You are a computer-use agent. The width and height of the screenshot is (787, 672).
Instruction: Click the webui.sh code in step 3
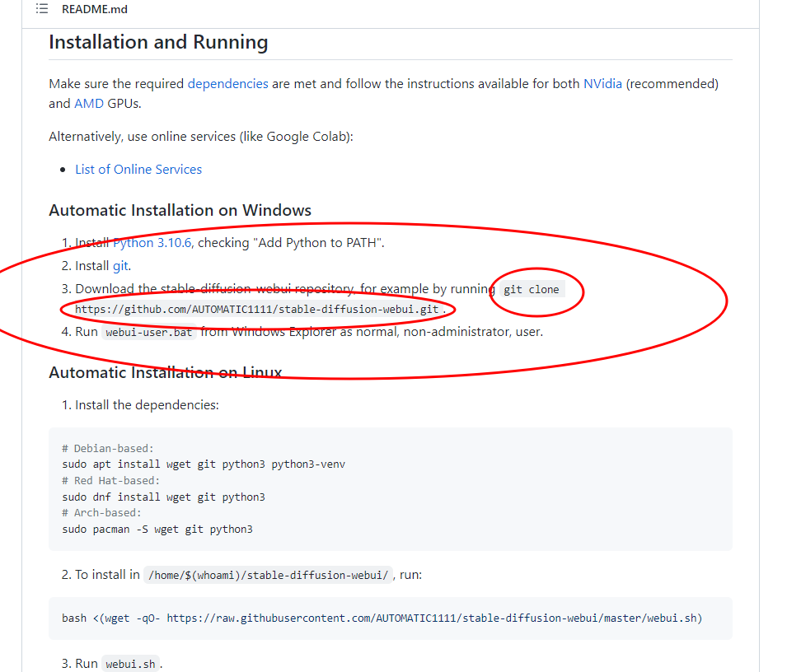tap(130, 664)
